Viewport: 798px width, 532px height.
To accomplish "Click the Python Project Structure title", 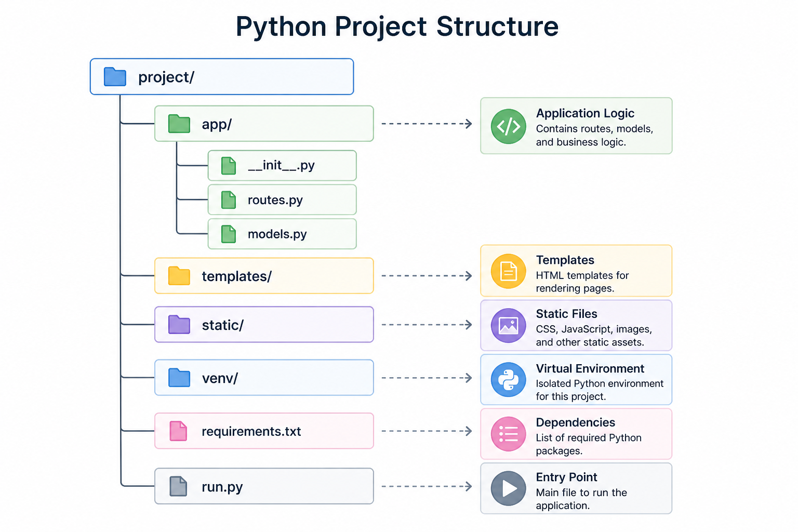I will [397, 27].
